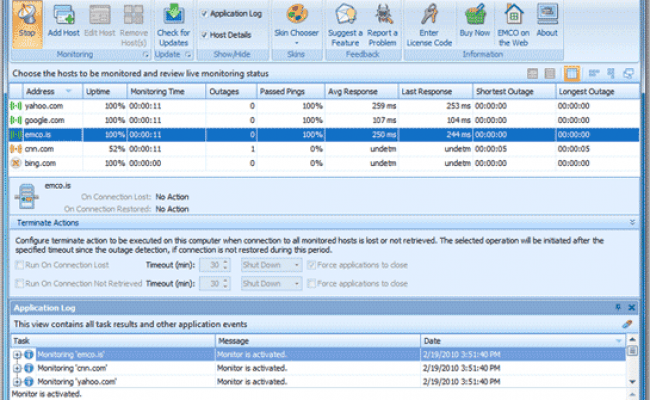650x400 pixels.
Task: Click the bing.com status icon
Action: (x=16, y=163)
